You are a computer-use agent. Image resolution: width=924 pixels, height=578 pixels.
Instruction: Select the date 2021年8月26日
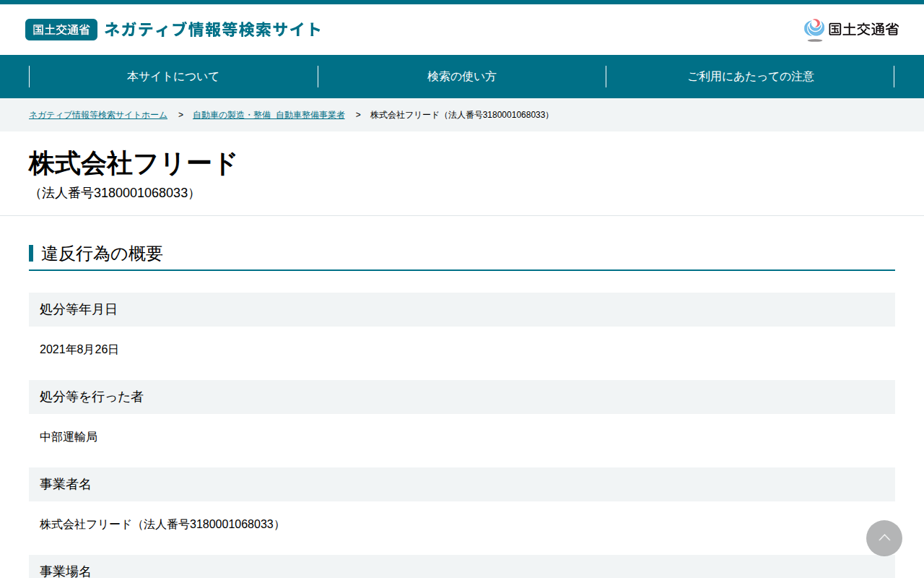point(79,350)
